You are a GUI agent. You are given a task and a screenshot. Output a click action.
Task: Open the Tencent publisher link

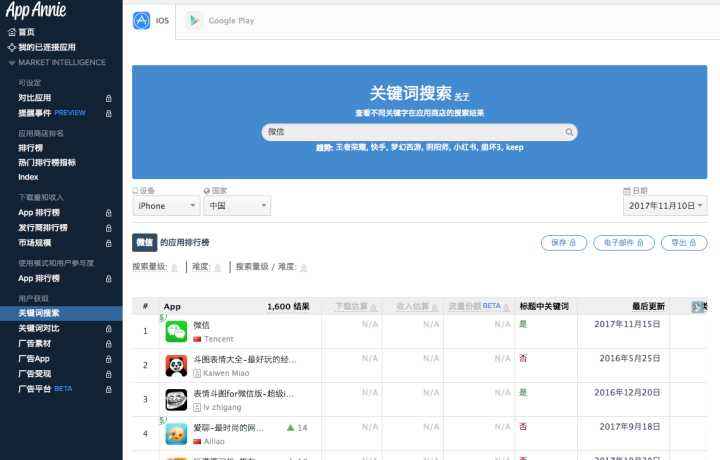coord(219,339)
